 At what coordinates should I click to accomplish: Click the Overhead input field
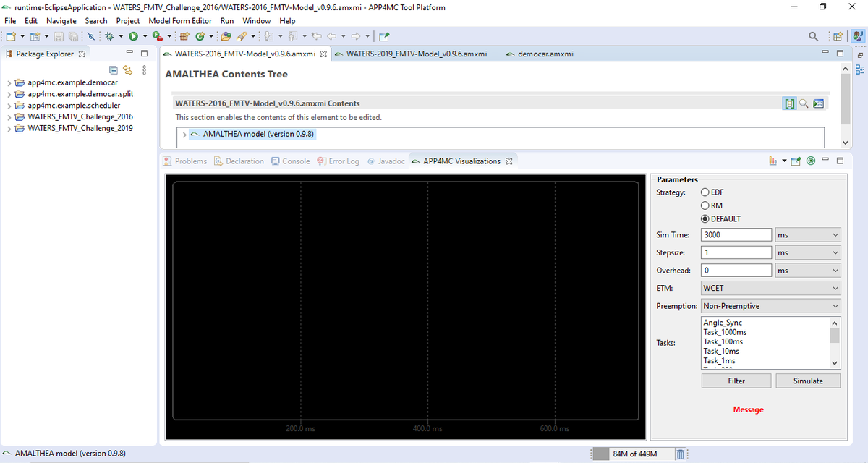(736, 270)
